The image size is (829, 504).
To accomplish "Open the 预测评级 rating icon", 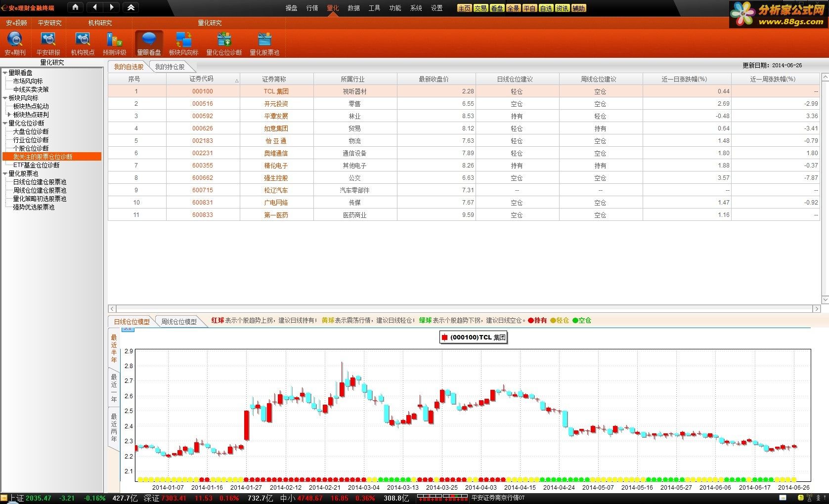I will coord(115,40).
